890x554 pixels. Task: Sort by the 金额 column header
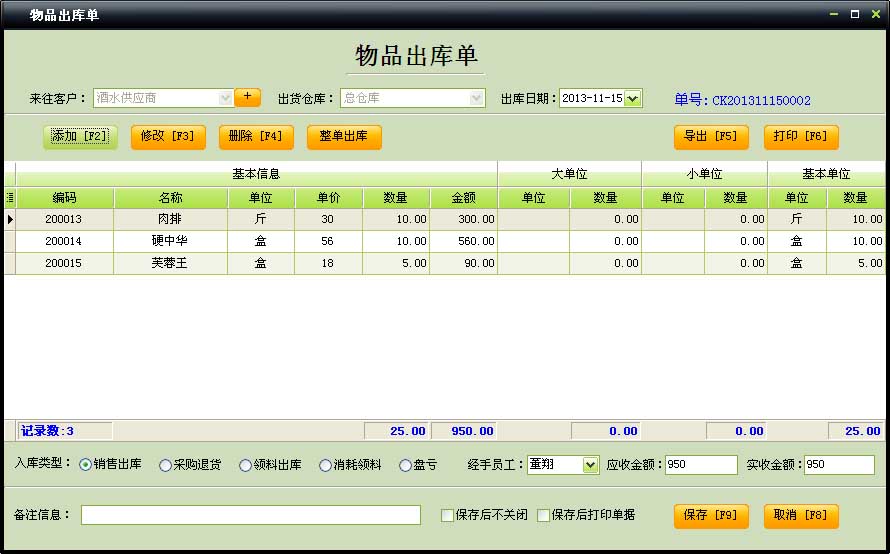coord(463,198)
